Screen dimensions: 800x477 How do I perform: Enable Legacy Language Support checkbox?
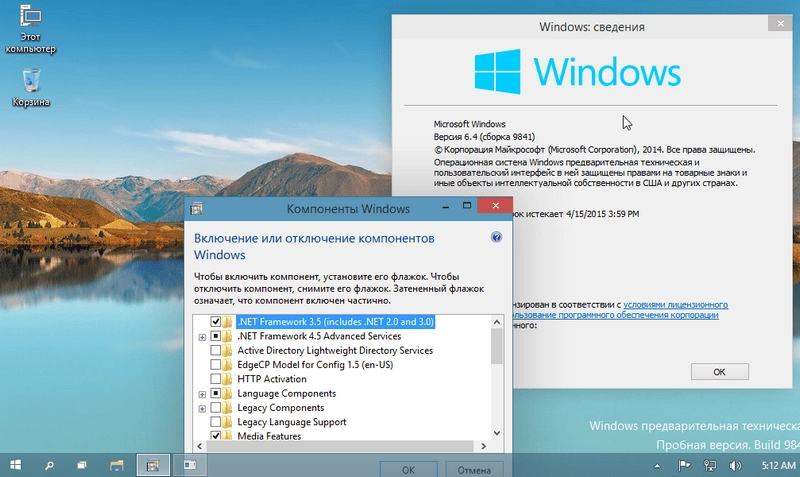coord(215,422)
